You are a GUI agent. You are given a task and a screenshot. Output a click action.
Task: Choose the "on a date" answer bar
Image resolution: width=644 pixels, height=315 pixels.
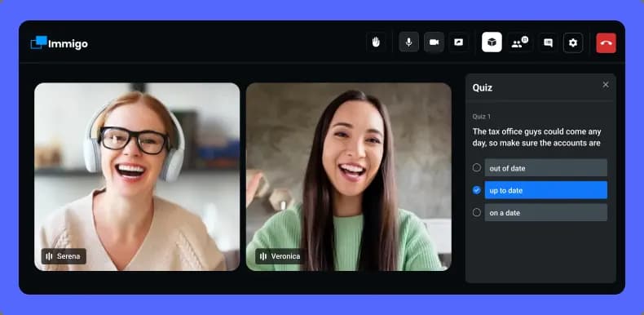[546, 212]
